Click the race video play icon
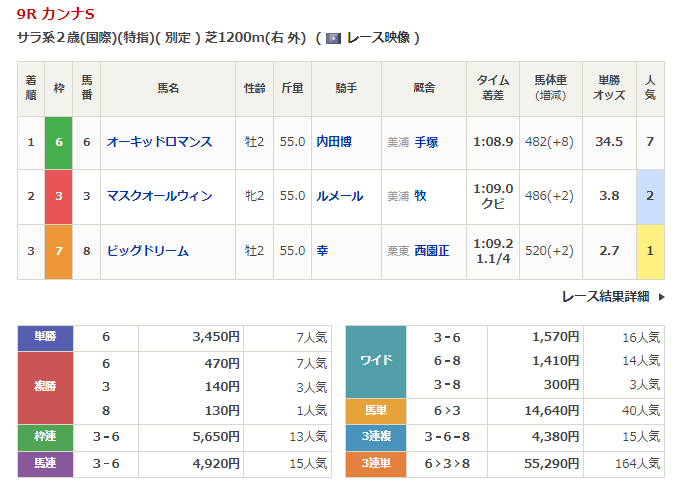 tap(333, 38)
